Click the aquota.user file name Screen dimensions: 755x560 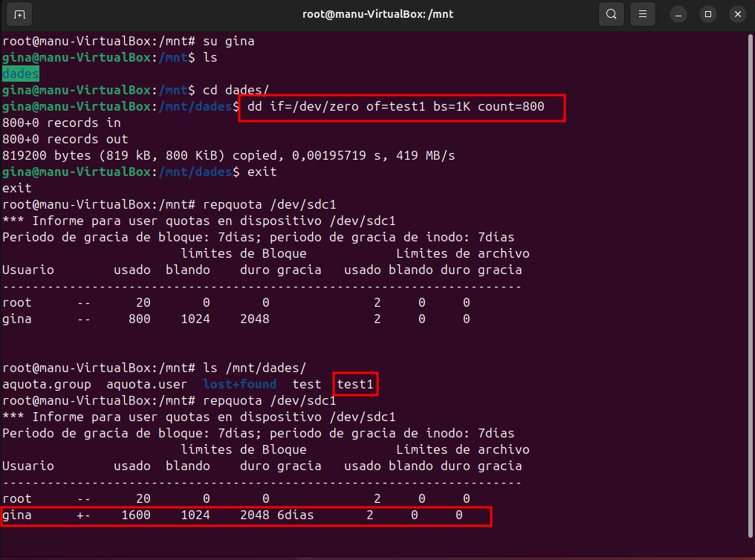coord(146,384)
